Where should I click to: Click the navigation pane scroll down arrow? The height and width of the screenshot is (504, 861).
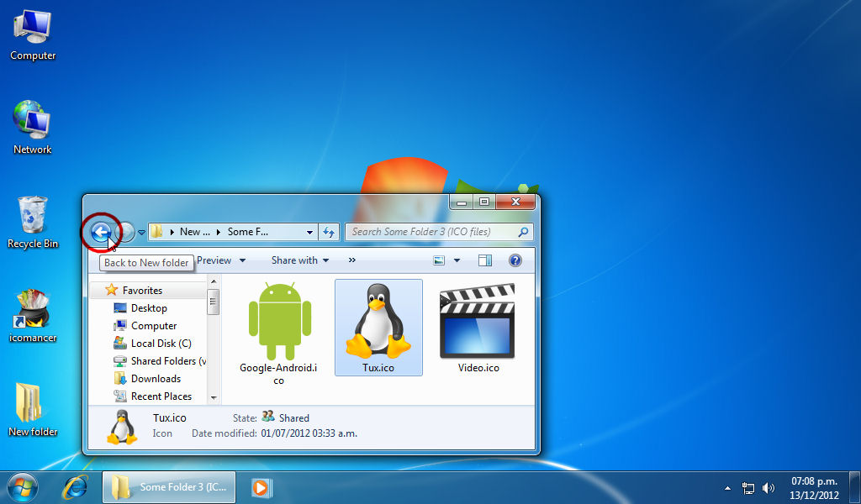(x=214, y=398)
